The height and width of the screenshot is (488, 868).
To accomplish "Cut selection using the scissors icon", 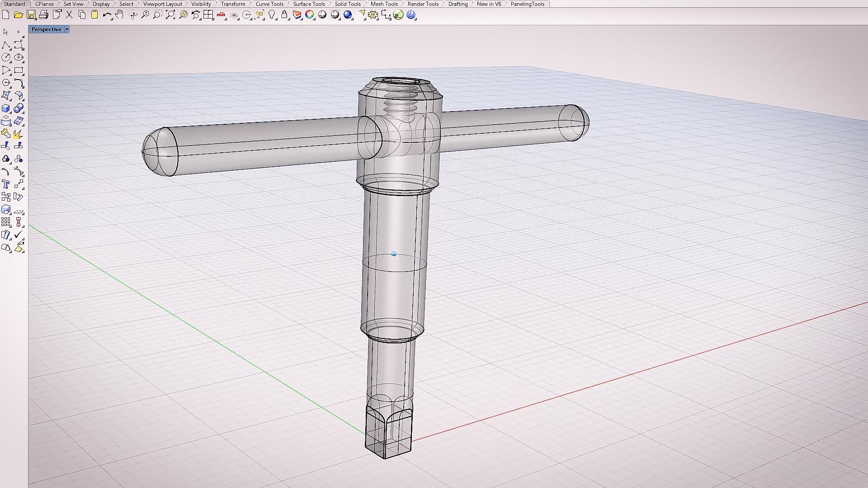I will tap(69, 15).
